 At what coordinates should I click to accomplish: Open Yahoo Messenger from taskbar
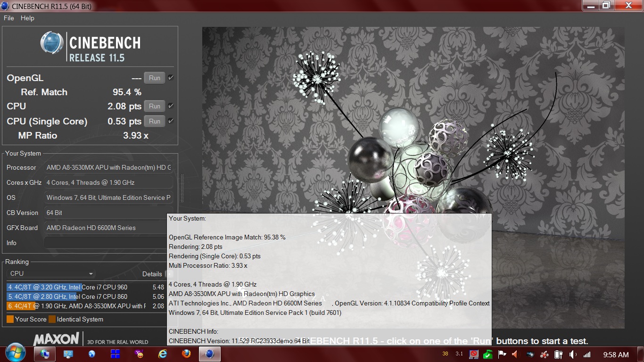pos(139,354)
